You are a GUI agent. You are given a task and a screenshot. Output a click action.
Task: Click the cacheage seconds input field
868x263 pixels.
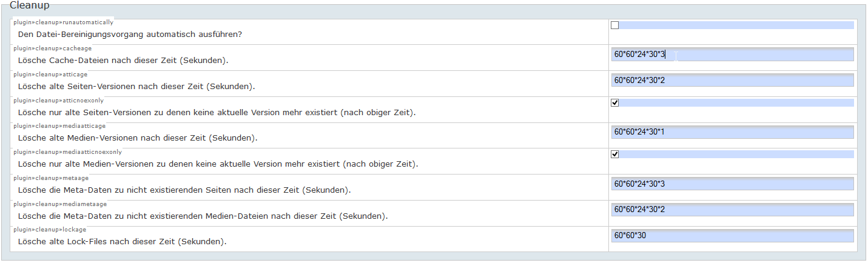732,55
